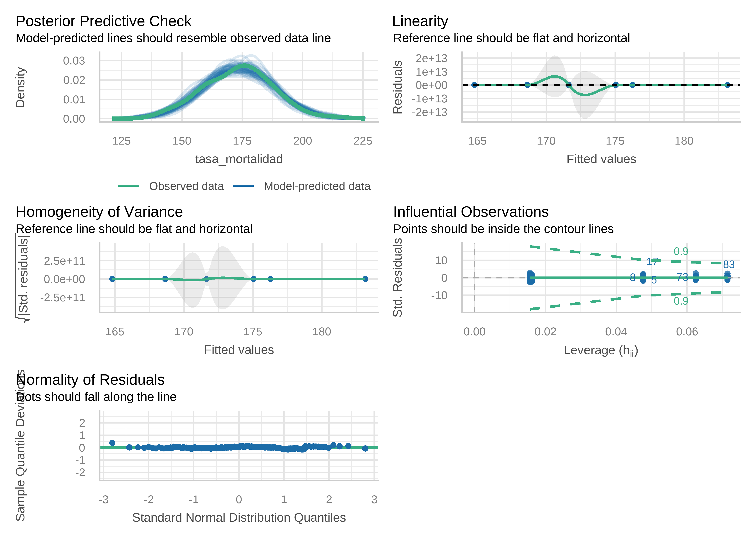Click the Homogeneity of Variance title

[99, 212]
